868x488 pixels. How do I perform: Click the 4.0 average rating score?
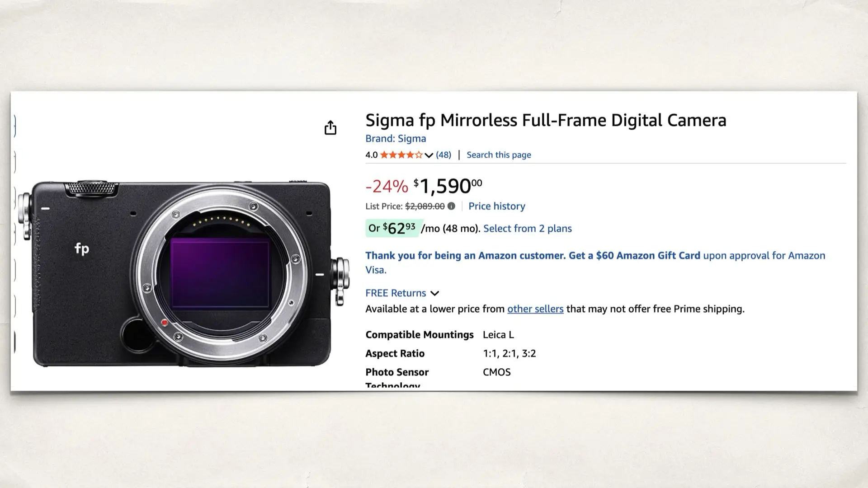tap(371, 155)
